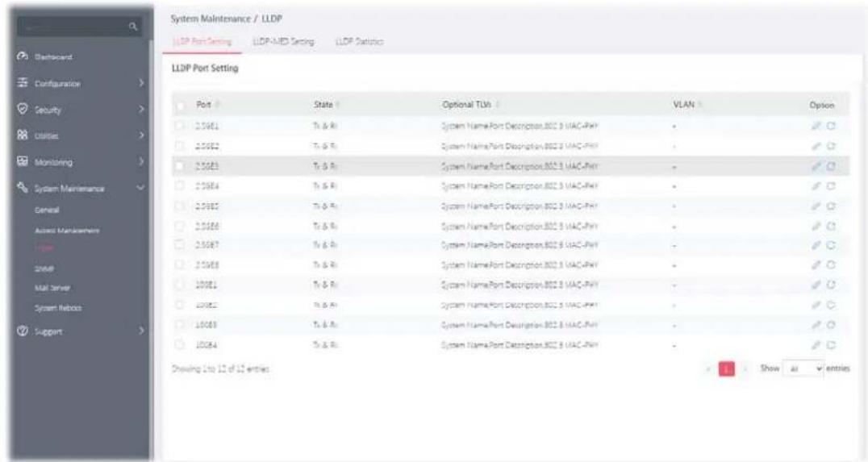Edit LLDP settings for port 2.5GE5
868x462 pixels.
click(816, 206)
